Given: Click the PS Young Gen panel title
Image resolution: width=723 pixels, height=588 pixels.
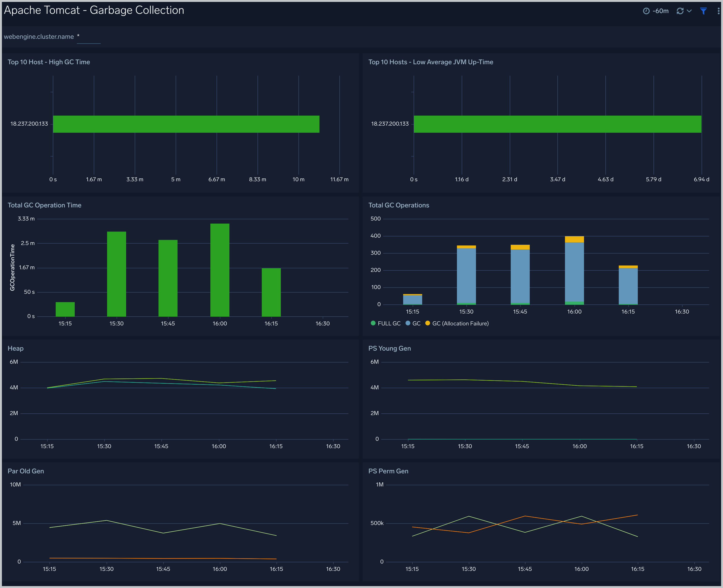Looking at the screenshot, I should click(x=390, y=348).
